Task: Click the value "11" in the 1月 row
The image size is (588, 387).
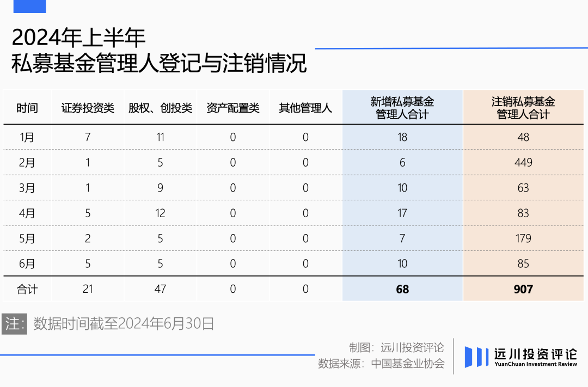Action: [160, 137]
